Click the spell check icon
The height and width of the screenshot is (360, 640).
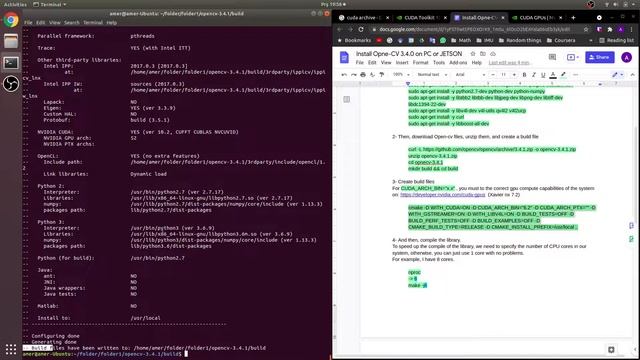(372, 75)
